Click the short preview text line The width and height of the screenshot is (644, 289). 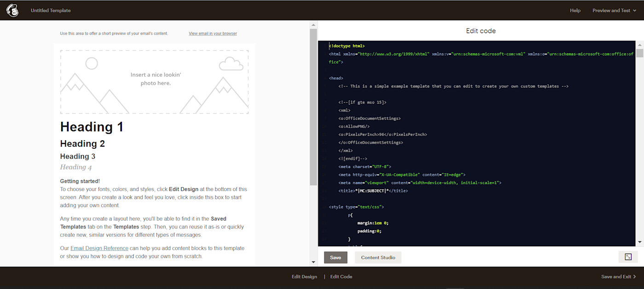pos(114,34)
